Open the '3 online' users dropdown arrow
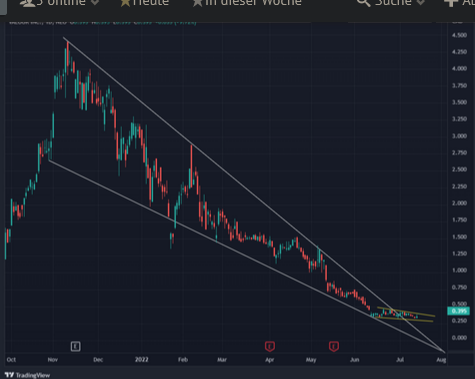The image size is (475, 379). [95, 3]
